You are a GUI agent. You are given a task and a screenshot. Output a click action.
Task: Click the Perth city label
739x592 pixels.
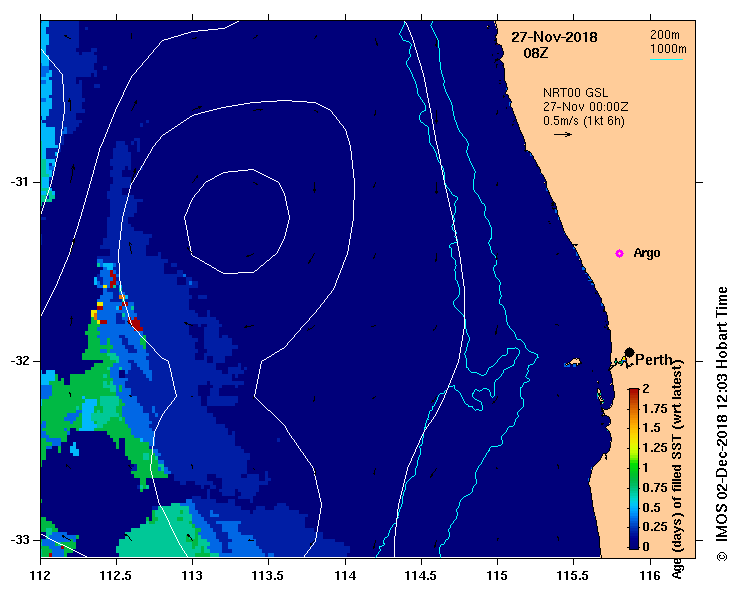(654, 360)
